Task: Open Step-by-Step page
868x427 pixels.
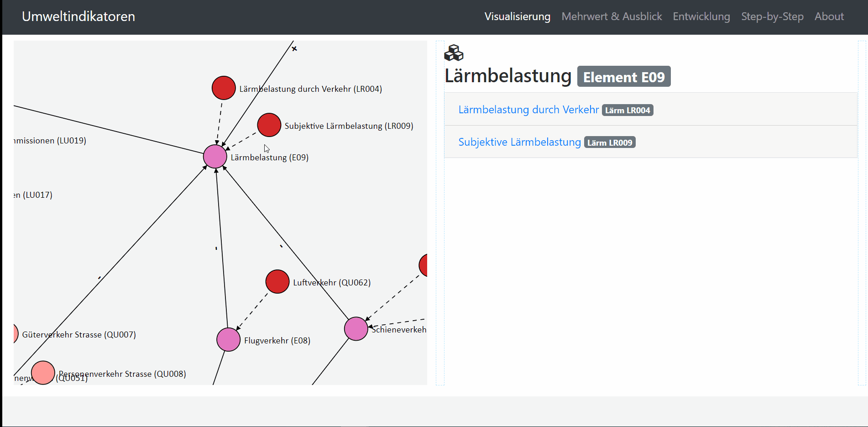Action: coord(772,16)
